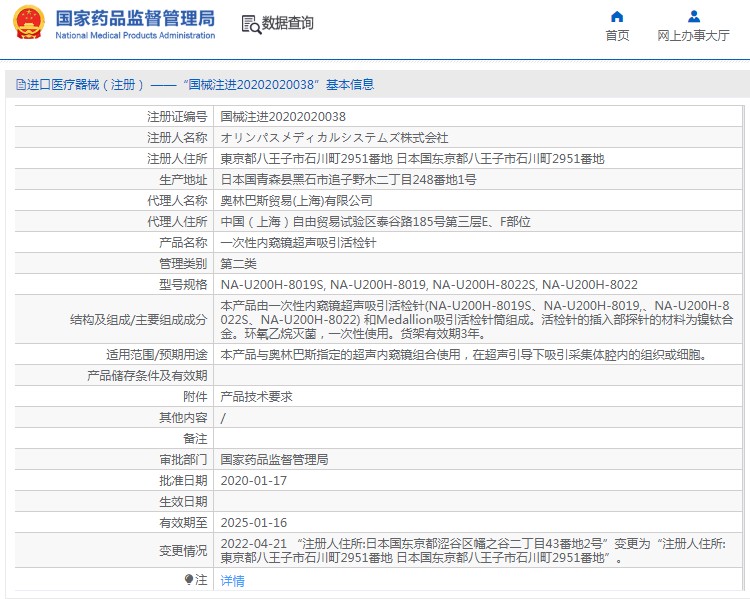The width and height of the screenshot is (750, 599).
Task: Click the 代理人住所 row label
Action: pyautogui.click(x=177, y=222)
